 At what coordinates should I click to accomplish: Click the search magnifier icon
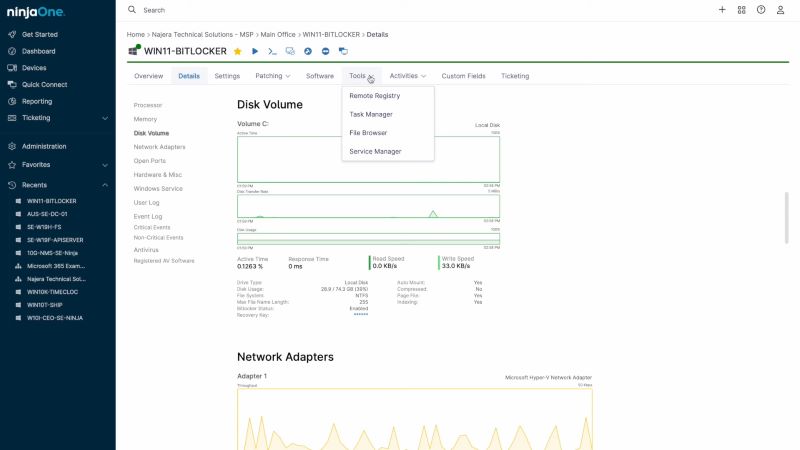coord(132,10)
